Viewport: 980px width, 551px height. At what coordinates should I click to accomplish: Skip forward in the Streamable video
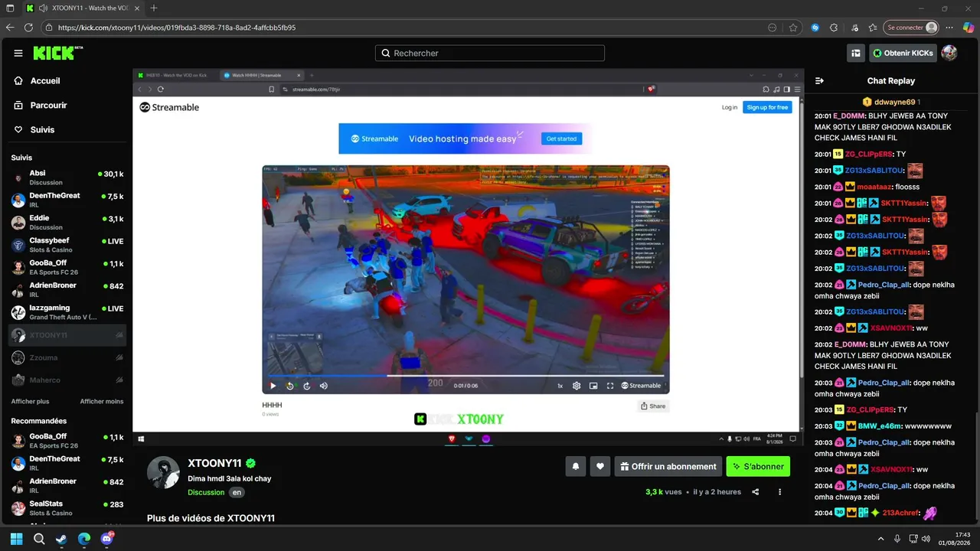306,386
